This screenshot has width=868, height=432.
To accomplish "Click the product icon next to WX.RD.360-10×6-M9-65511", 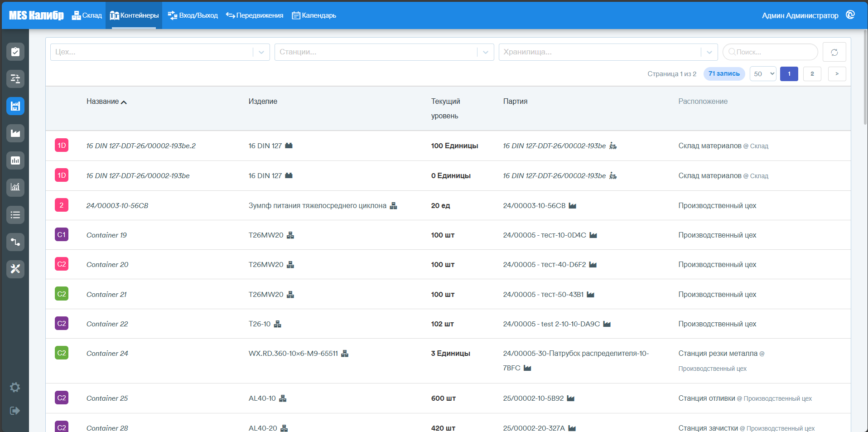I will pos(345,354).
